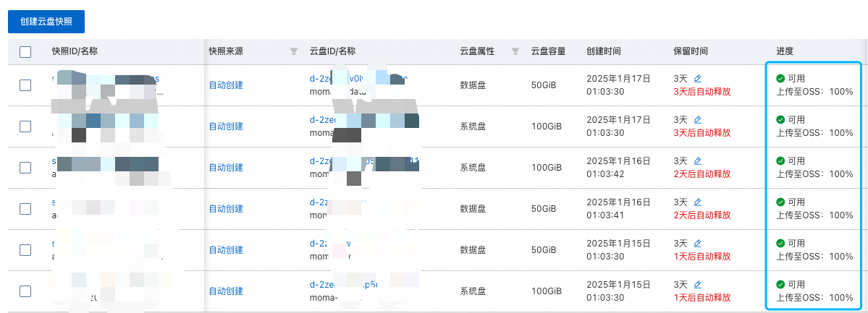Open the snapshot source (快照来源) filter
The width and height of the screenshot is (868, 313).
point(293,51)
